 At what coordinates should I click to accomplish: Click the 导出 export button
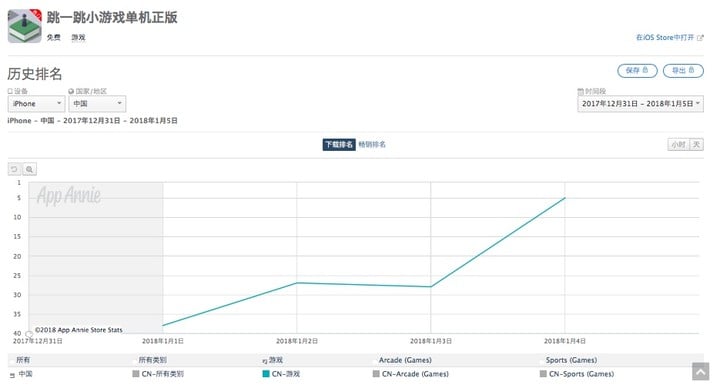pyautogui.click(x=683, y=70)
